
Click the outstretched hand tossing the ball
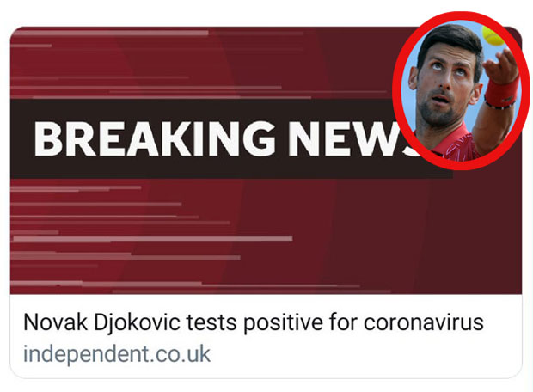(500, 66)
